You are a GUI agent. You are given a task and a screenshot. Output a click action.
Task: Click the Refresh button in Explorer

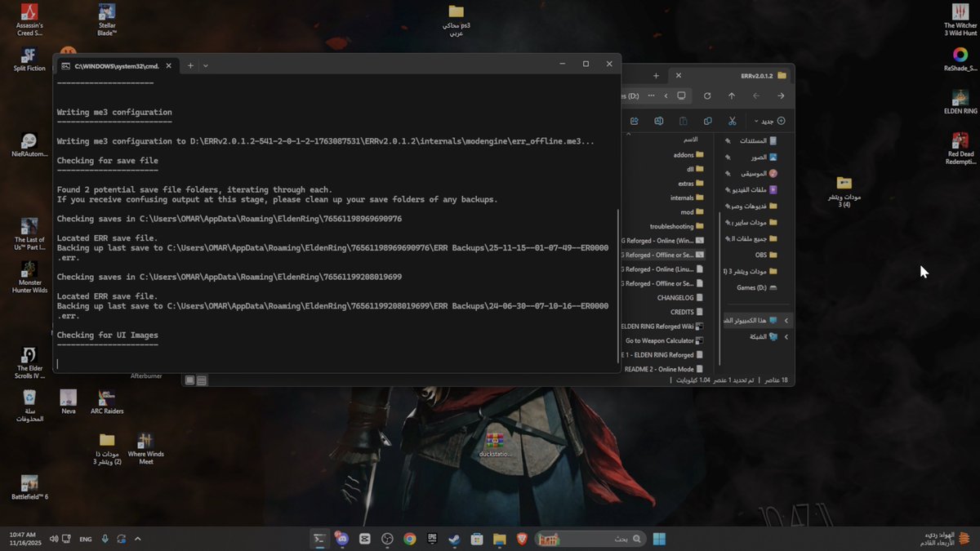[706, 96]
